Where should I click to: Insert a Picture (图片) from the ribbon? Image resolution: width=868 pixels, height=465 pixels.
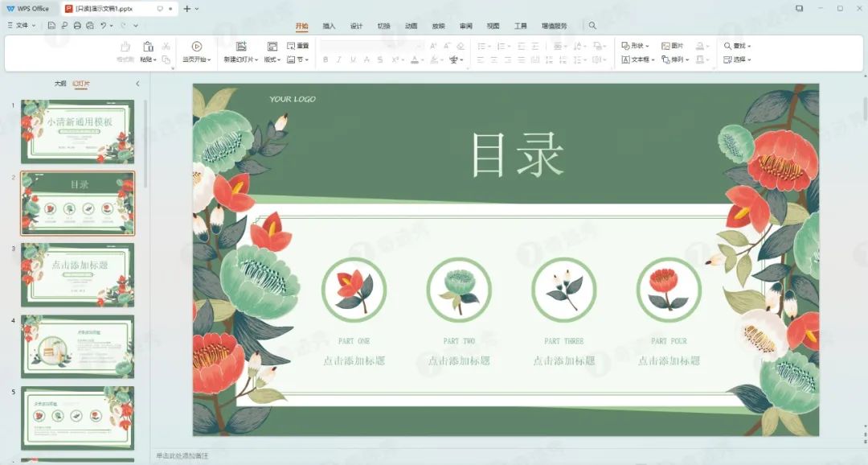(672, 46)
